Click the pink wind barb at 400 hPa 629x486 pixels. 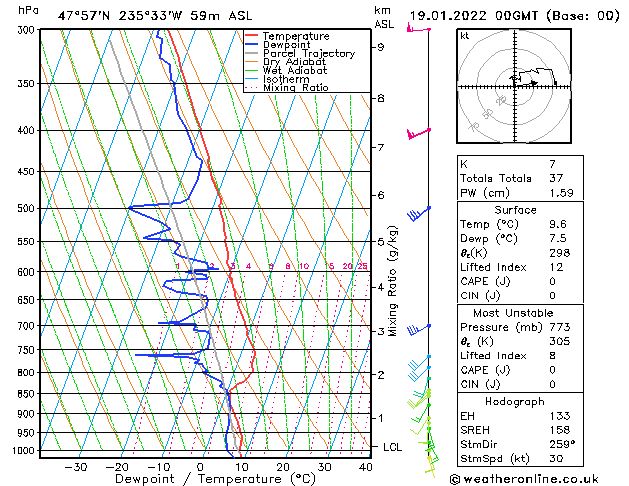pyautogui.click(x=418, y=134)
